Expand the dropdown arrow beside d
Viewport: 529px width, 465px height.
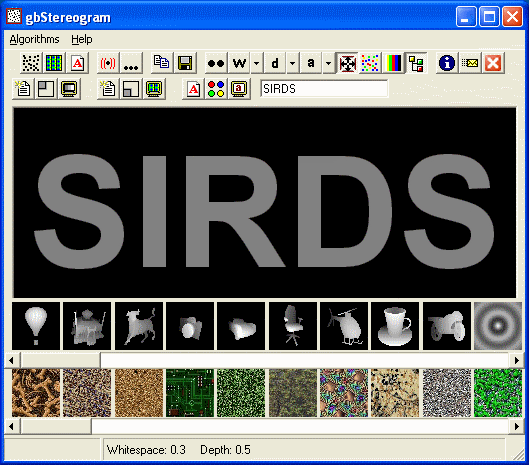point(293,63)
